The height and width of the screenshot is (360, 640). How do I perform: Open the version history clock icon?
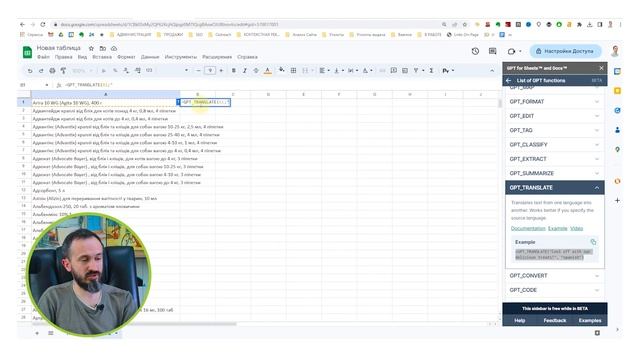tap(475, 51)
